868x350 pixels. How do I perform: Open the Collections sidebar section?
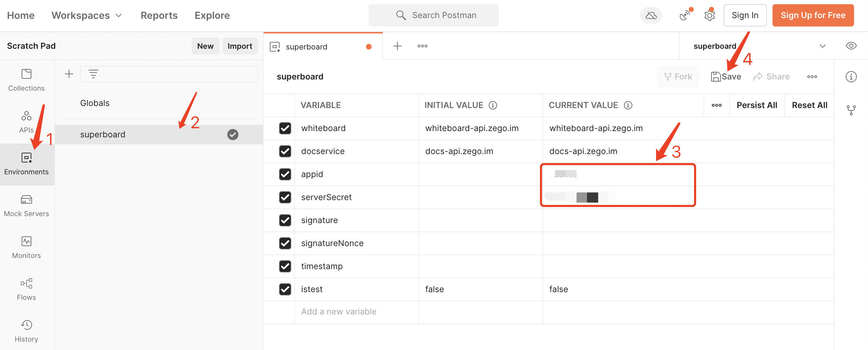[26, 80]
